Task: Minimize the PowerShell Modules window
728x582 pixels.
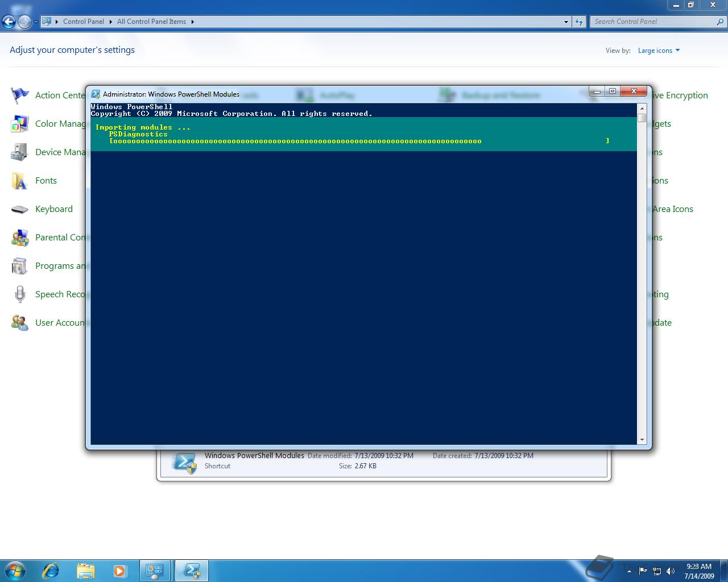Action: click(x=597, y=91)
